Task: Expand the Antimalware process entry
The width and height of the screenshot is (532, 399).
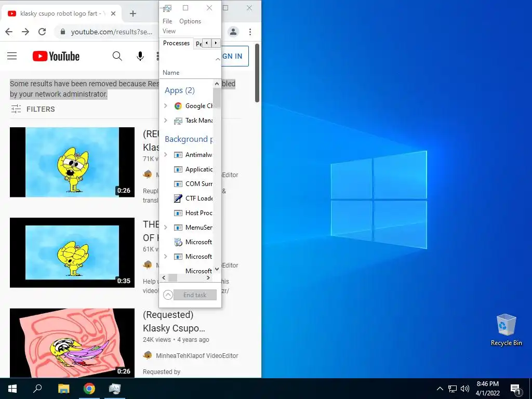Action: pyautogui.click(x=166, y=155)
